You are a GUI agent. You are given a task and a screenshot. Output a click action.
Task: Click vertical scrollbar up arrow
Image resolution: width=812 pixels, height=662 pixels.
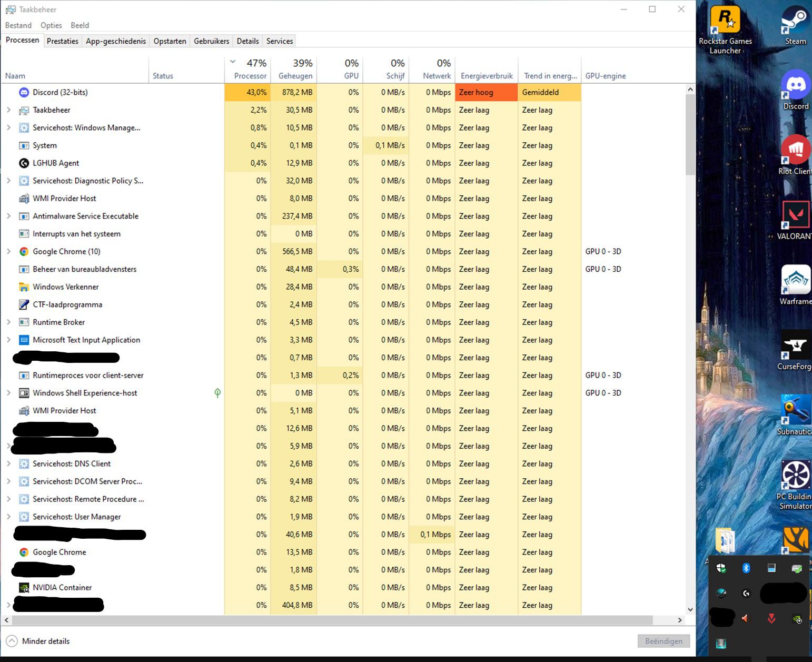coord(690,90)
